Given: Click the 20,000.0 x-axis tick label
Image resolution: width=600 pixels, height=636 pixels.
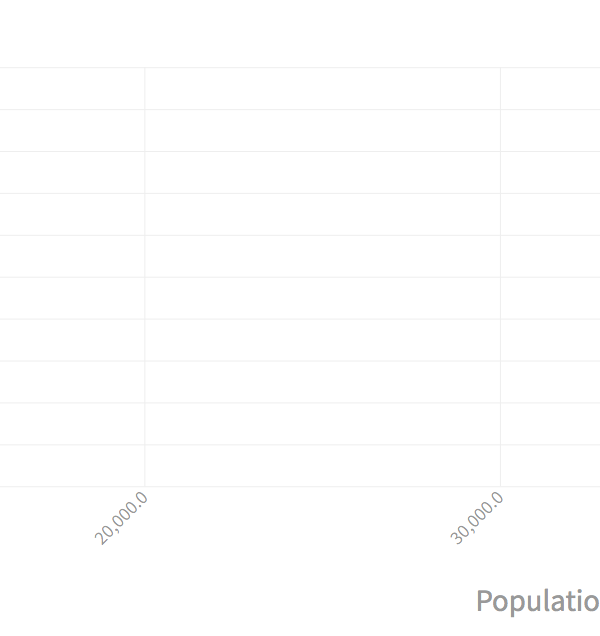Looking at the screenshot, I should coord(122,518).
